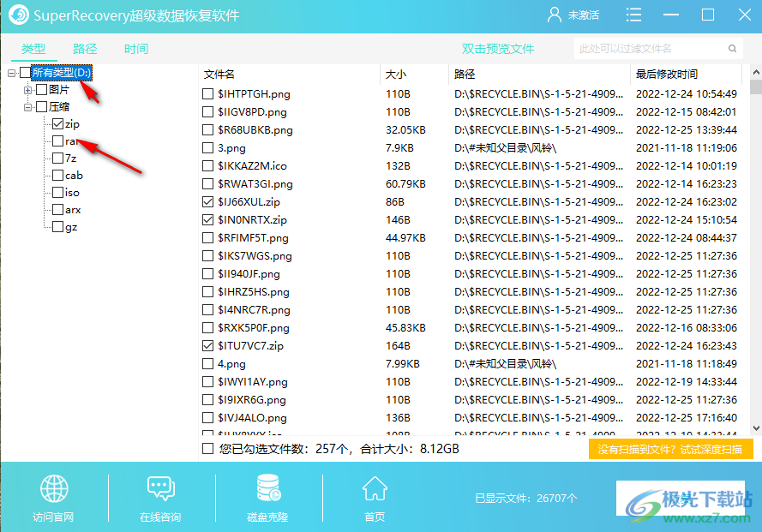Click the search magnifier icon
The height and width of the screenshot is (532, 762).
[x=732, y=49]
